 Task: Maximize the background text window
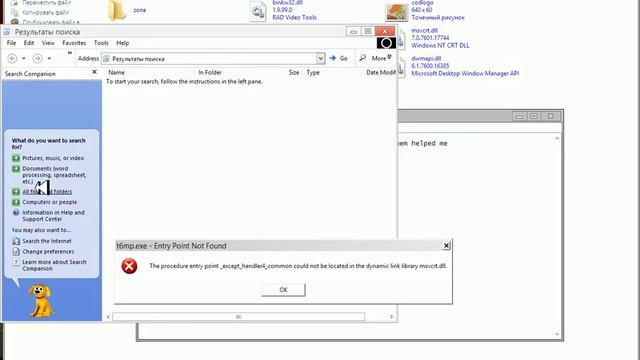pyautogui.click(x=534, y=116)
